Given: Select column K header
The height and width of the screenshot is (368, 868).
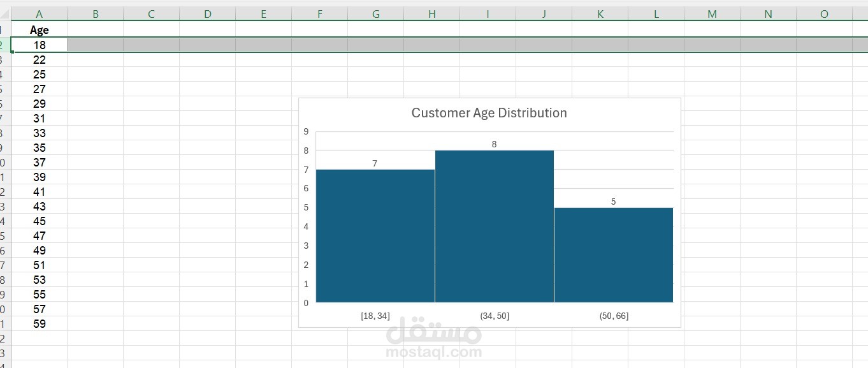Looking at the screenshot, I should point(600,14).
